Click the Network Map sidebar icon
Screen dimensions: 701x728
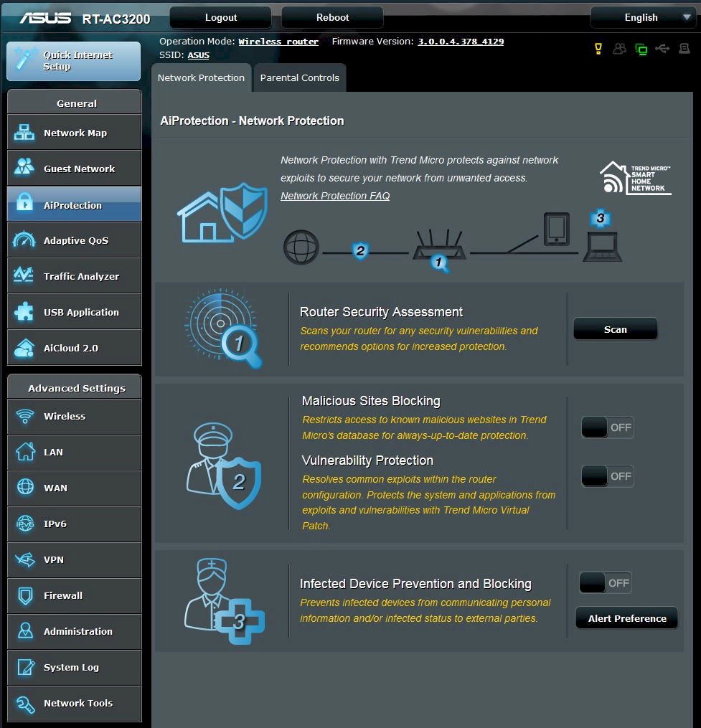pos(24,133)
